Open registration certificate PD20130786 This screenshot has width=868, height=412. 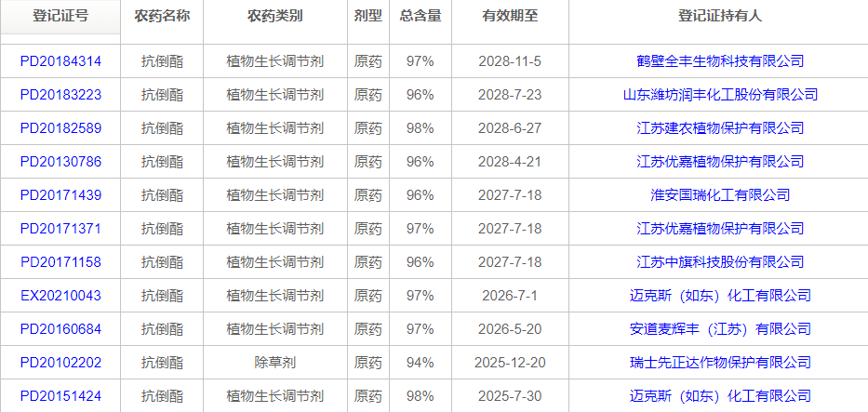(x=60, y=162)
